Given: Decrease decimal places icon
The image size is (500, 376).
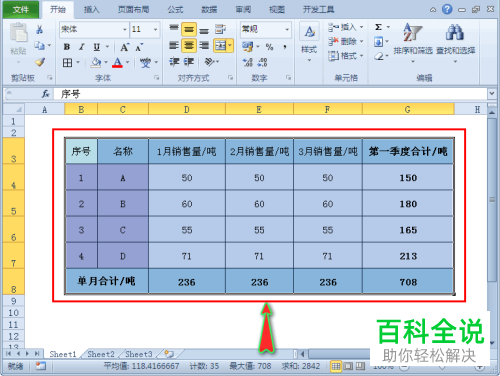Looking at the screenshot, I should [262, 62].
